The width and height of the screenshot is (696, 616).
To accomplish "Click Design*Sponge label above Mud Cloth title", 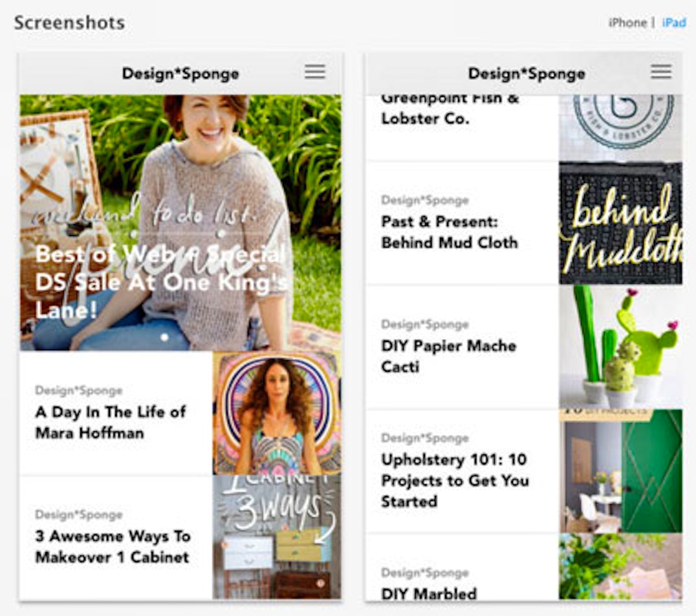I will click(425, 200).
